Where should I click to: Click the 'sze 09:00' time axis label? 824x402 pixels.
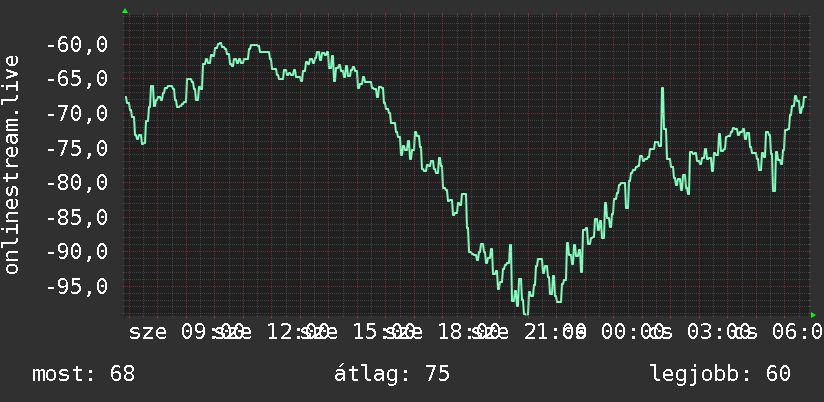click(x=187, y=332)
